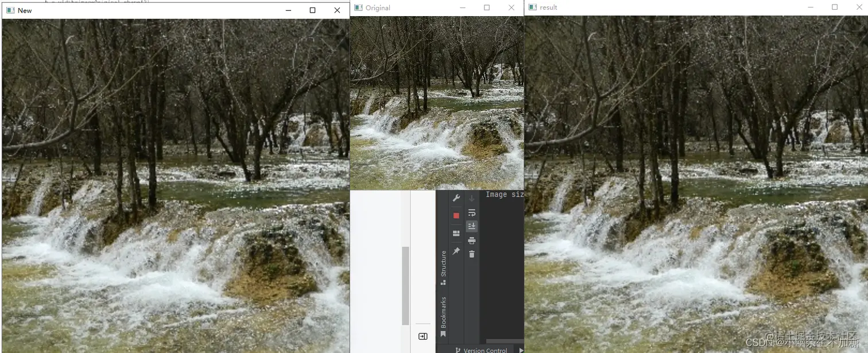Click the New window title icon
868x353 pixels.
tap(10, 10)
